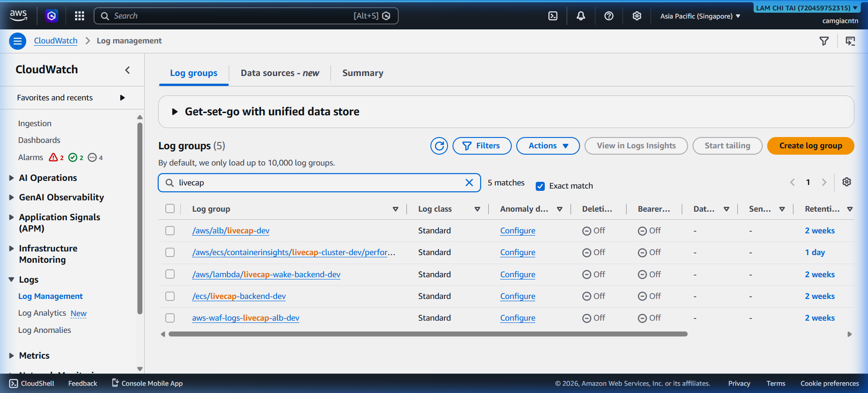Go to previous page of log groups
Image resolution: width=868 pixels, height=393 pixels.
pyautogui.click(x=793, y=182)
